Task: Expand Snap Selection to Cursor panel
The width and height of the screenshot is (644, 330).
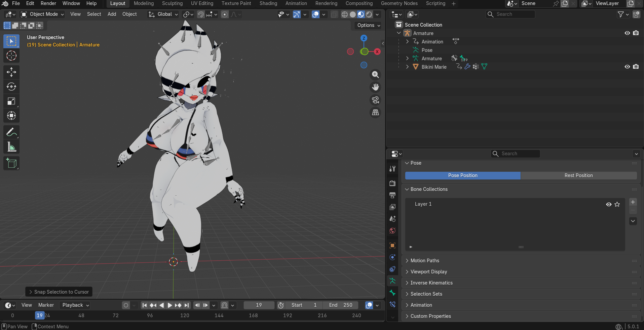Action: pos(59,292)
